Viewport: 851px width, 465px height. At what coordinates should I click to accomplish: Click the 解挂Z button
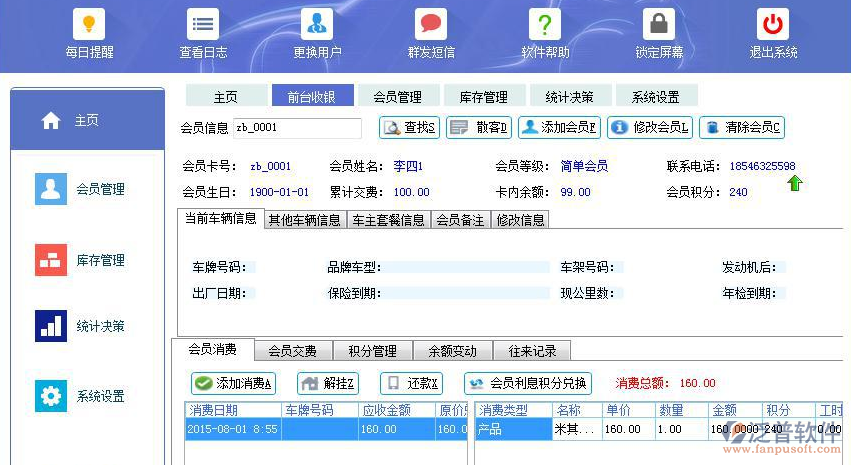pos(328,384)
